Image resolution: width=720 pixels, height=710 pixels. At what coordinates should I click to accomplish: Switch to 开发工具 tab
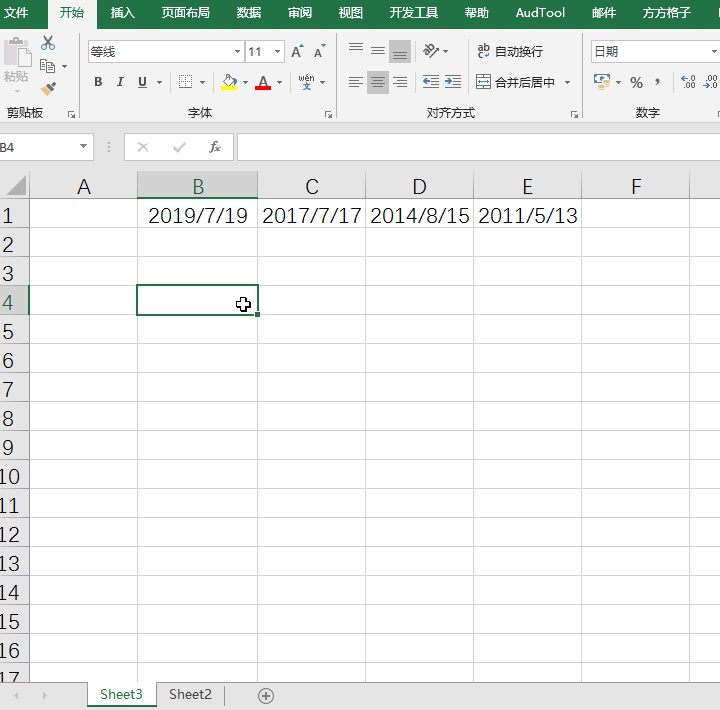click(414, 13)
